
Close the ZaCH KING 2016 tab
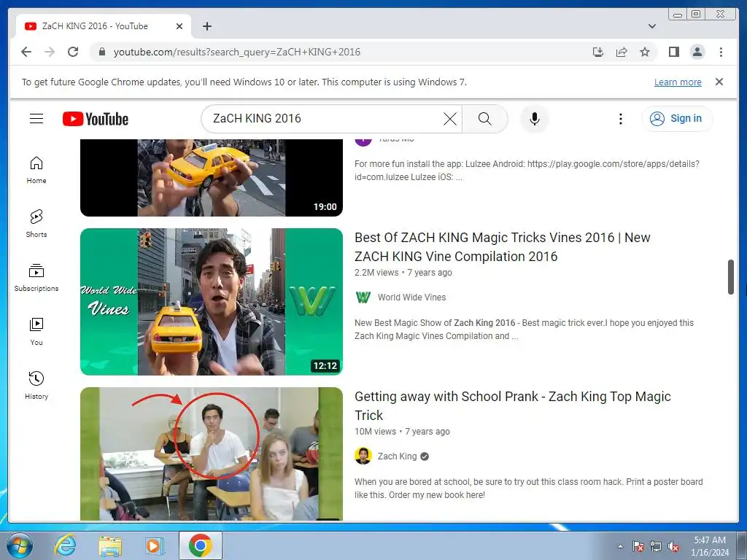pos(179,26)
